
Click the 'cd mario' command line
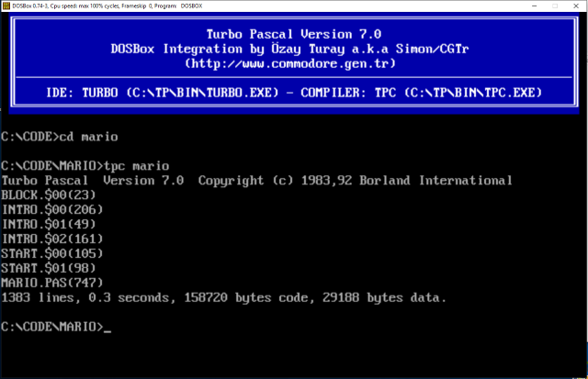pos(59,137)
